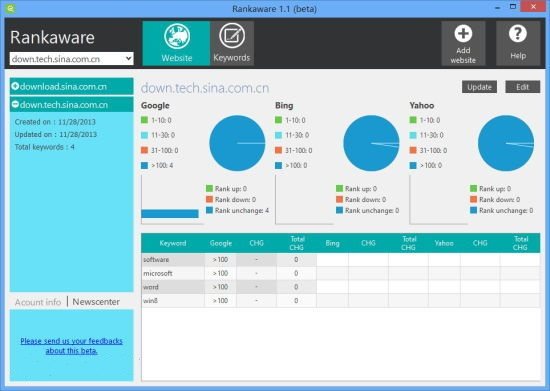This screenshot has height=391, width=550.
Task: Click Google light blue 11-30 swatch
Action: [145, 135]
